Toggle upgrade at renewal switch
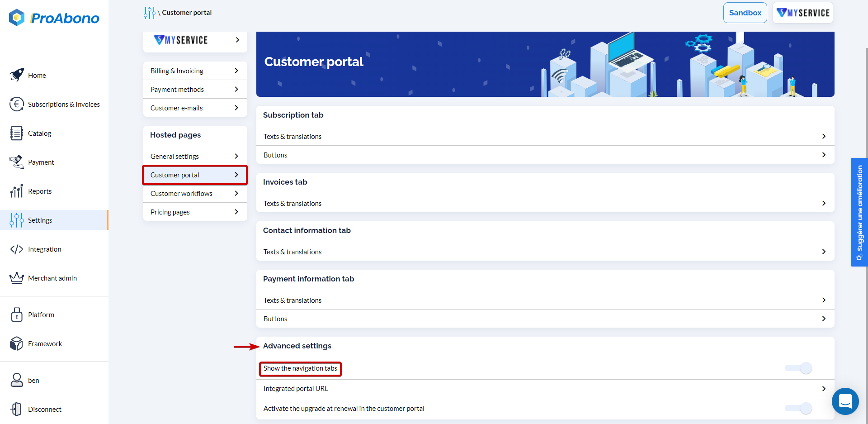The height and width of the screenshot is (424, 868). point(799,409)
